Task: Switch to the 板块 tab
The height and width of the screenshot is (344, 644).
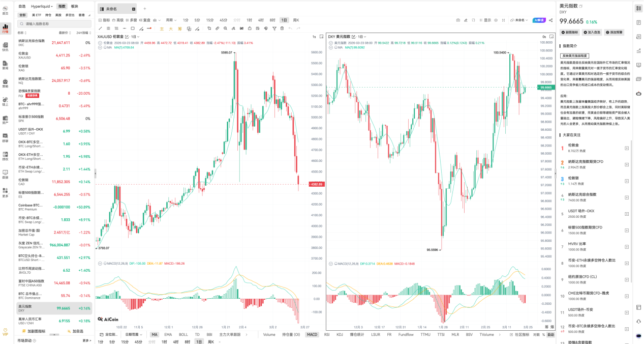Action: pyautogui.click(x=75, y=6)
